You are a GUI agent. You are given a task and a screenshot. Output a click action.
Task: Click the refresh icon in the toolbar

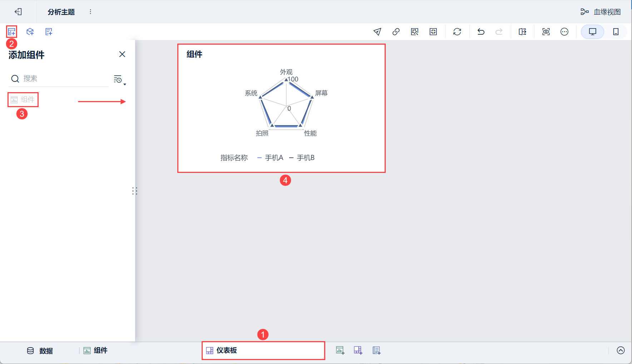[457, 32]
